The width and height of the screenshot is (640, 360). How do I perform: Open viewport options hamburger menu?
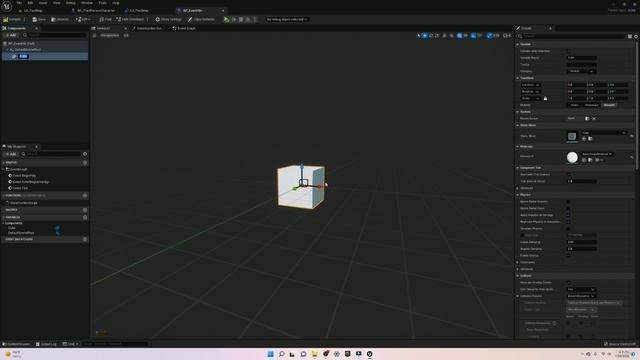click(95, 36)
